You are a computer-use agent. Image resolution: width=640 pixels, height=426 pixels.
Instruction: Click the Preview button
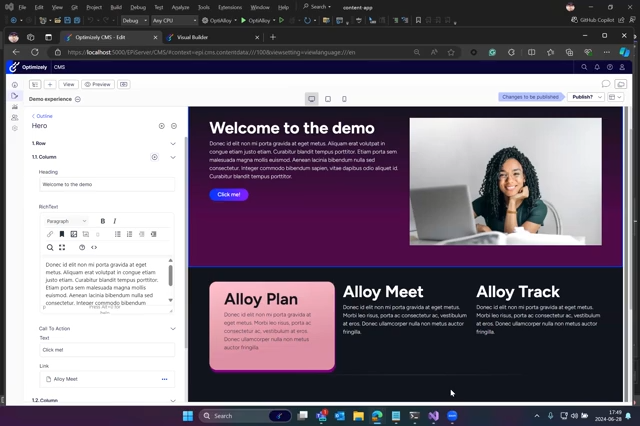click(x=98, y=84)
